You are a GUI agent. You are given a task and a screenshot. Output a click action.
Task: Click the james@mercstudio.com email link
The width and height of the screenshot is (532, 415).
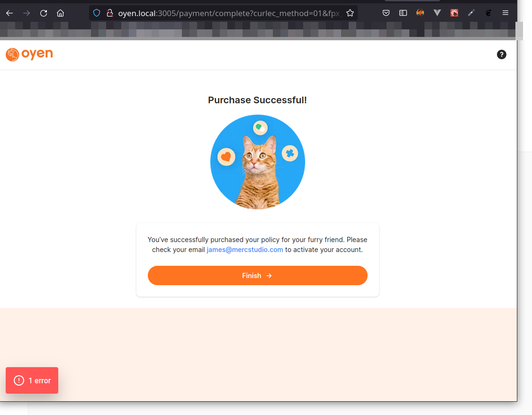pyautogui.click(x=245, y=250)
